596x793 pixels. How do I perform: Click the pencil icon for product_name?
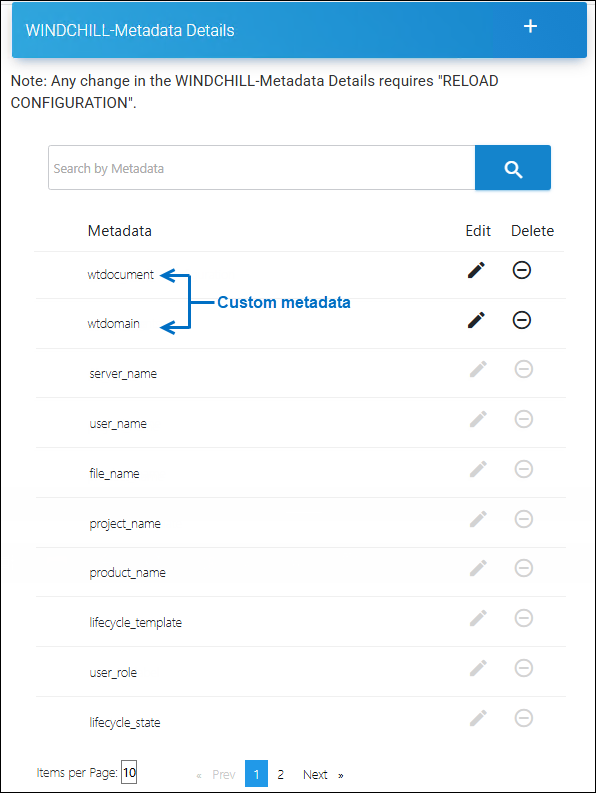(x=478, y=568)
